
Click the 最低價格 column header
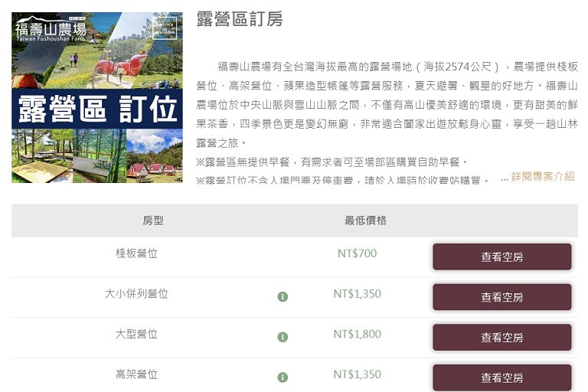pyautogui.click(x=365, y=220)
